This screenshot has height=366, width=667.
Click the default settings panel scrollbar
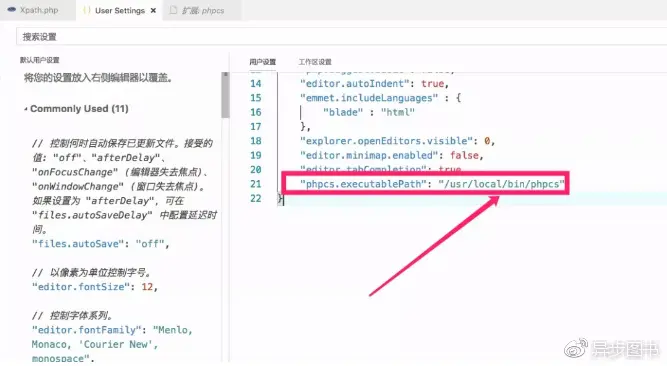click(x=225, y=95)
